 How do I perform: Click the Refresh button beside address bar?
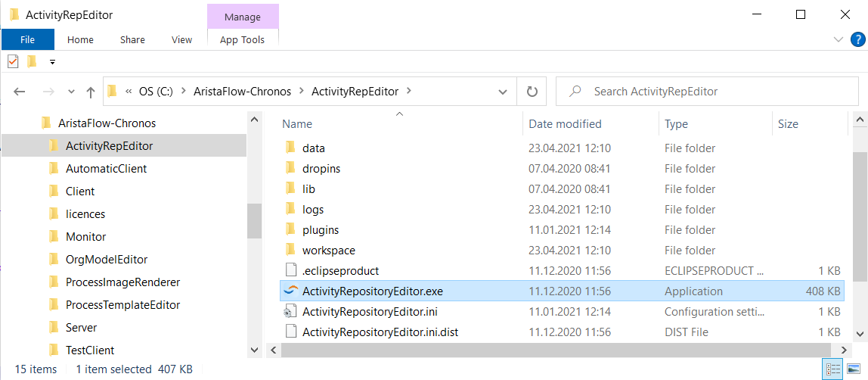coord(532,92)
